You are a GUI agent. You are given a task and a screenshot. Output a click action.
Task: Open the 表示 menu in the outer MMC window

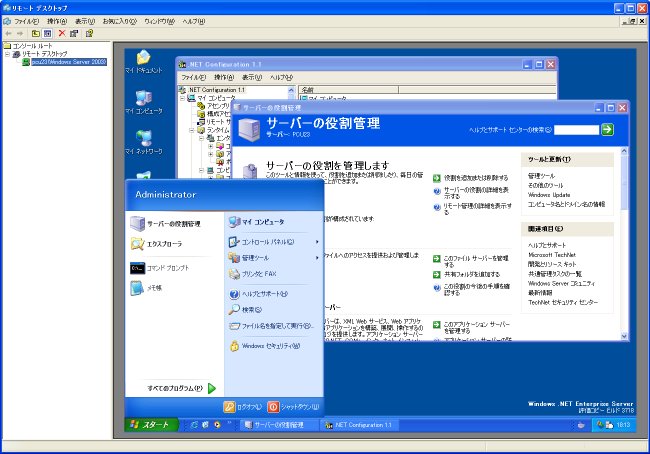click(x=85, y=21)
